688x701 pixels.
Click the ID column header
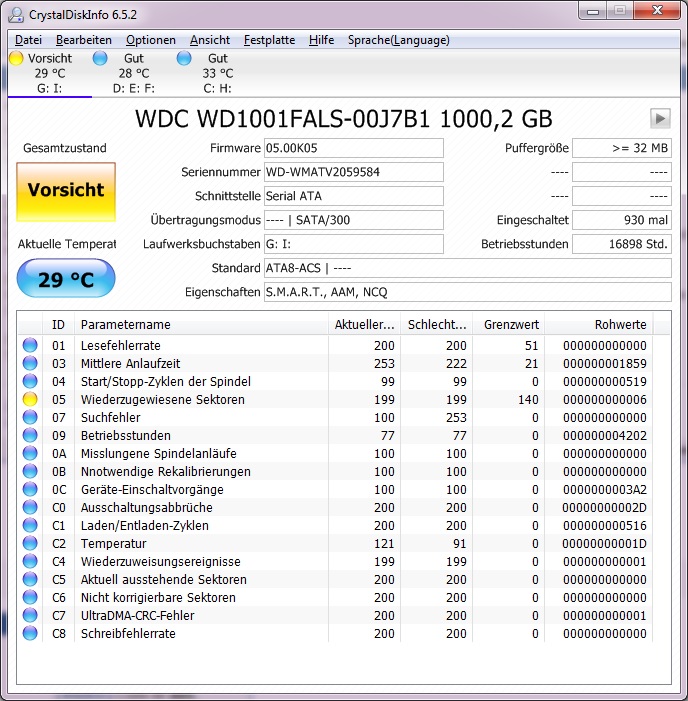[x=59, y=325]
